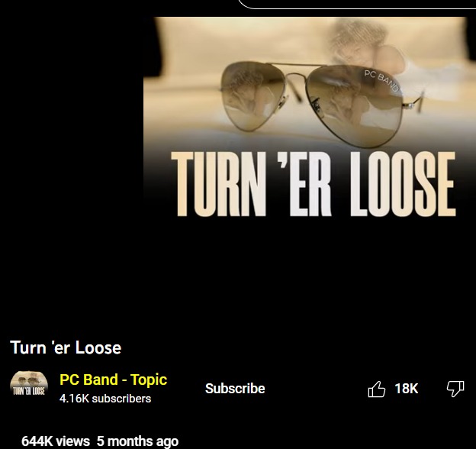Open the PC Band - Topic channel link
476x449 pixels.
click(x=113, y=380)
